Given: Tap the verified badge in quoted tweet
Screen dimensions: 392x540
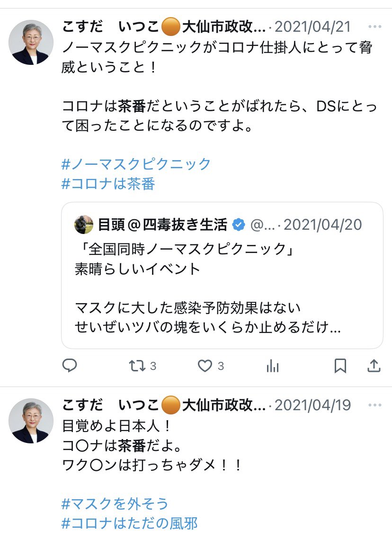Looking at the screenshot, I should tap(238, 225).
